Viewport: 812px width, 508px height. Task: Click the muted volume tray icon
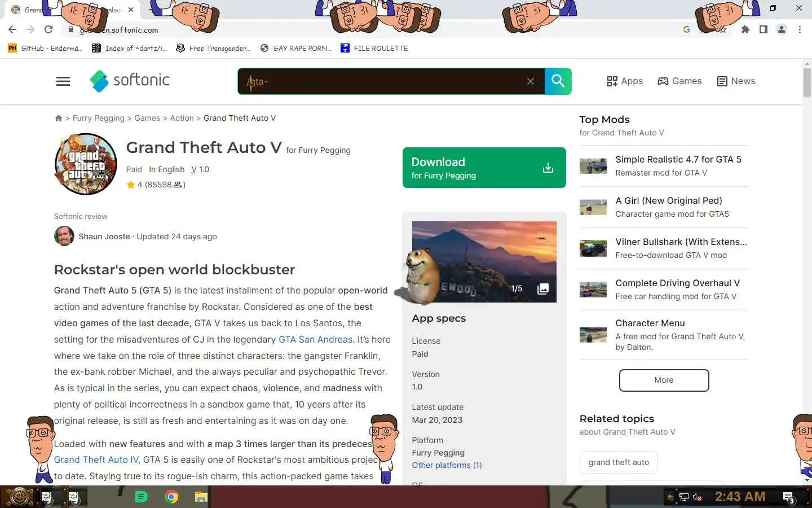pyautogui.click(x=698, y=497)
